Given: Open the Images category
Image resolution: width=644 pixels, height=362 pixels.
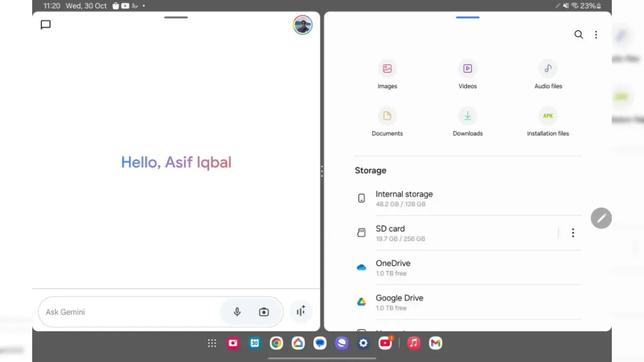Looking at the screenshot, I should point(387,74).
